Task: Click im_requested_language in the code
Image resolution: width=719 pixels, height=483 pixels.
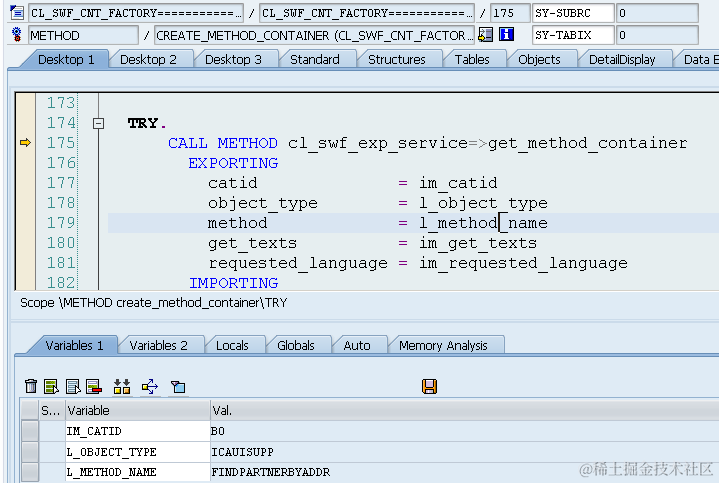Action: click(523, 263)
